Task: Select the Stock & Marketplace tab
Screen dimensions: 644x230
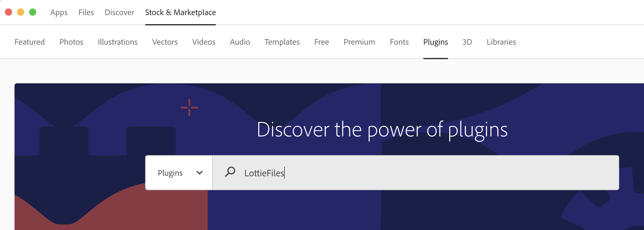Action: [181, 12]
